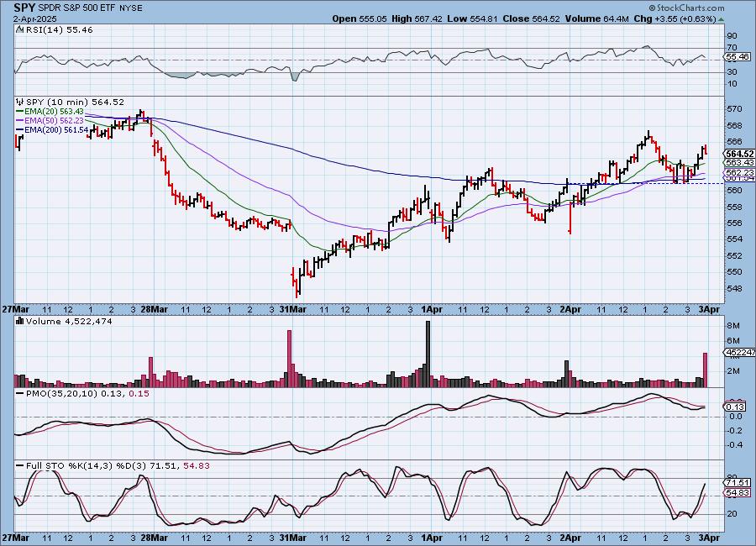Click the final tall volume bar before 3Apr

click(x=706, y=370)
